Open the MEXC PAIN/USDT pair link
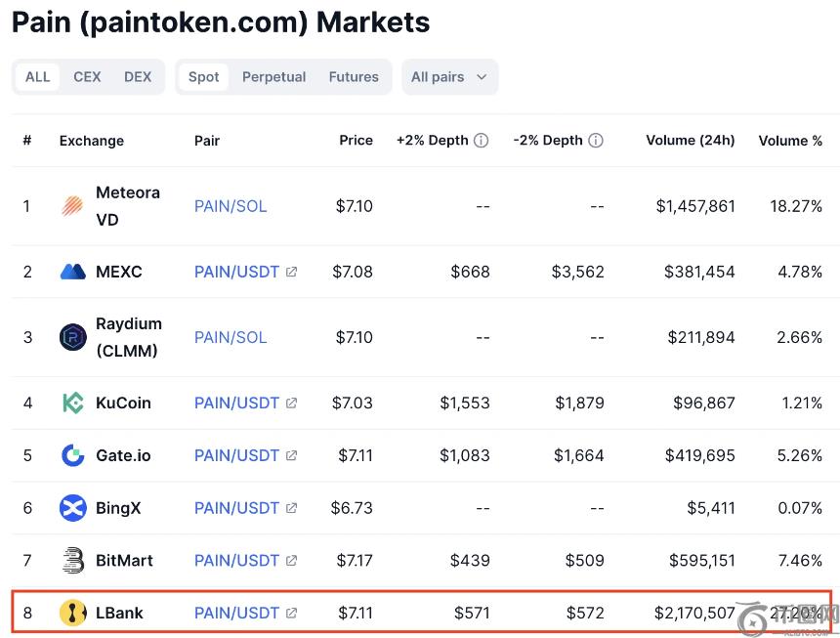Viewport: 840px width, 638px height. click(236, 272)
